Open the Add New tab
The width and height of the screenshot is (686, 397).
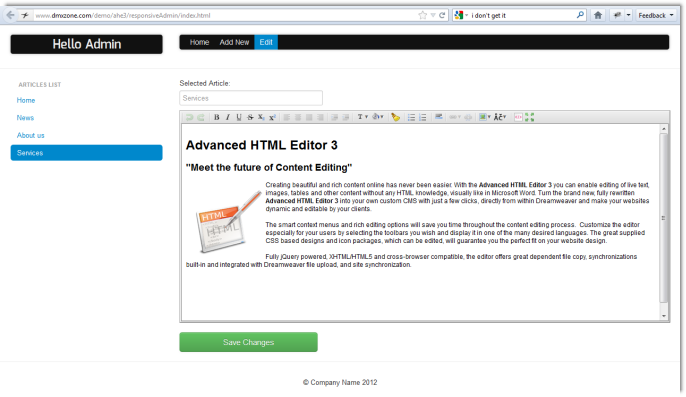click(x=234, y=42)
